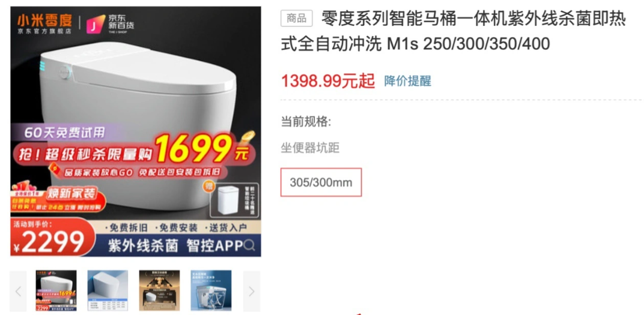The width and height of the screenshot is (644, 315).
Task: Click the 1398.99元起 price text
Action: point(328,81)
